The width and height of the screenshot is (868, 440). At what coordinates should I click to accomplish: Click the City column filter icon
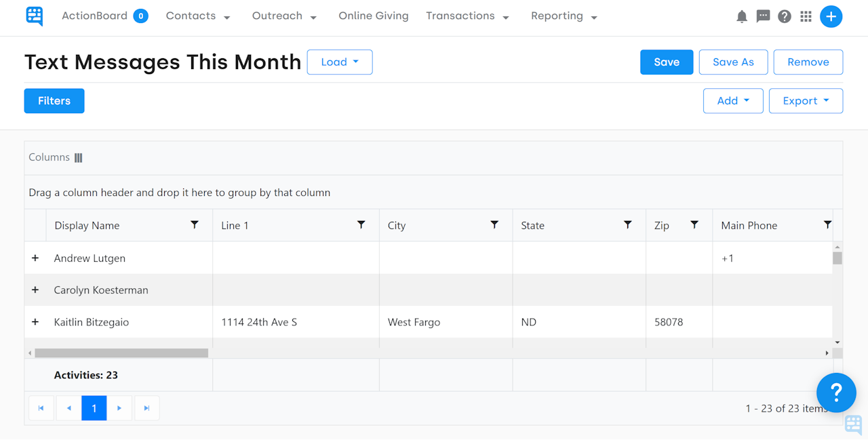tap(494, 225)
